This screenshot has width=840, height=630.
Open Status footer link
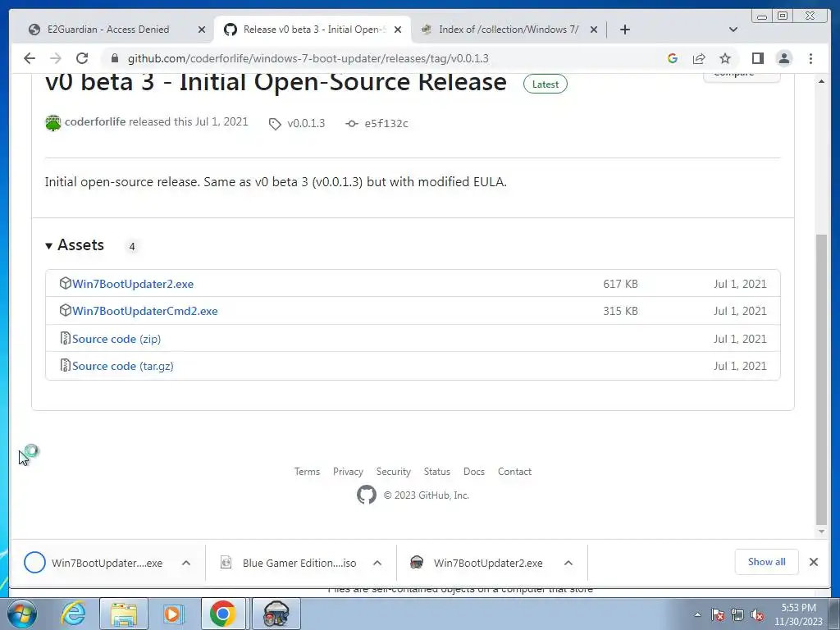[x=436, y=472]
